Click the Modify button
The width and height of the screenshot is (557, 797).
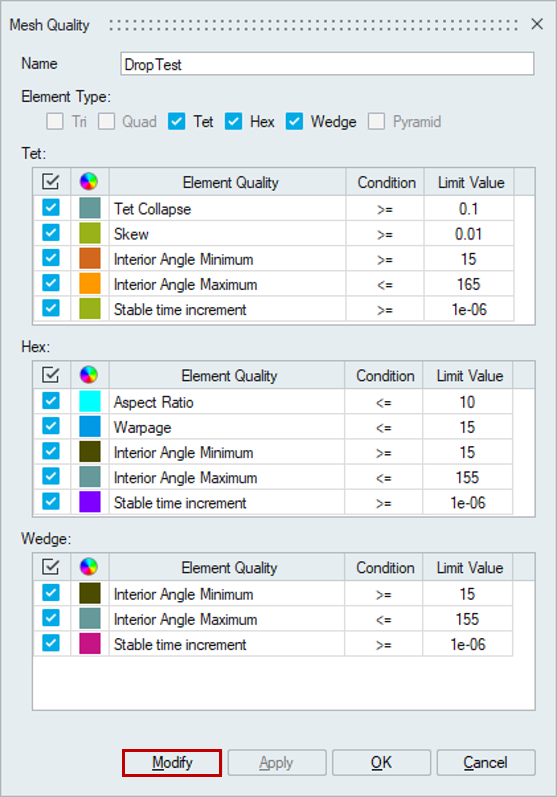tap(172, 762)
